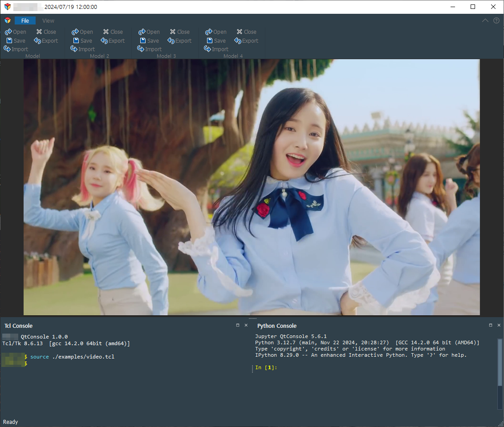Click the video frame display
This screenshot has width=504, height=427.
pyautogui.click(x=252, y=187)
